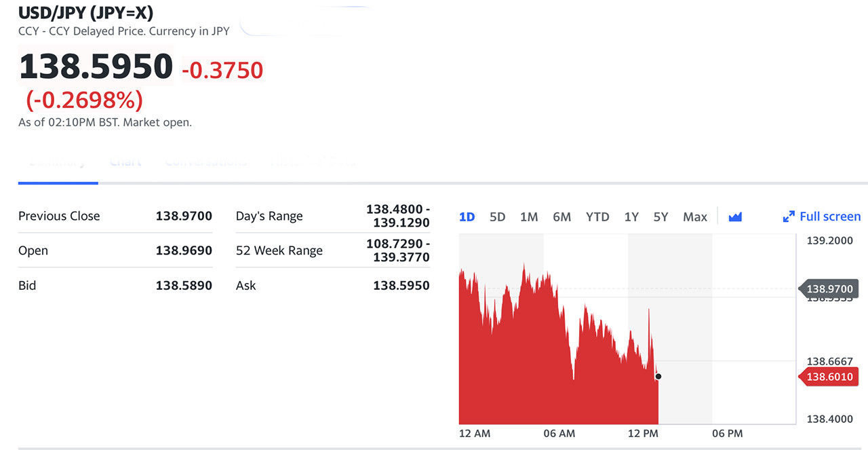Click the 06 AM point on chart axis
Viewport: 868px width, 450px height.
pos(559,433)
